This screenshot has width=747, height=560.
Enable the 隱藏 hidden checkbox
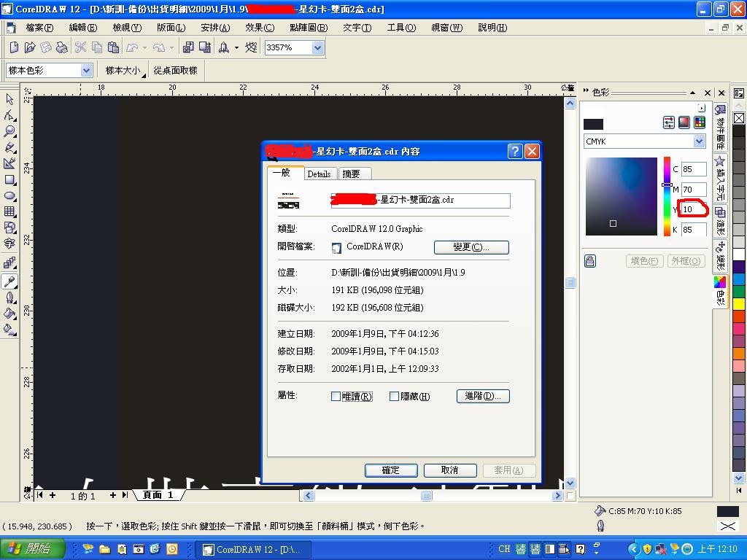(x=394, y=397)
